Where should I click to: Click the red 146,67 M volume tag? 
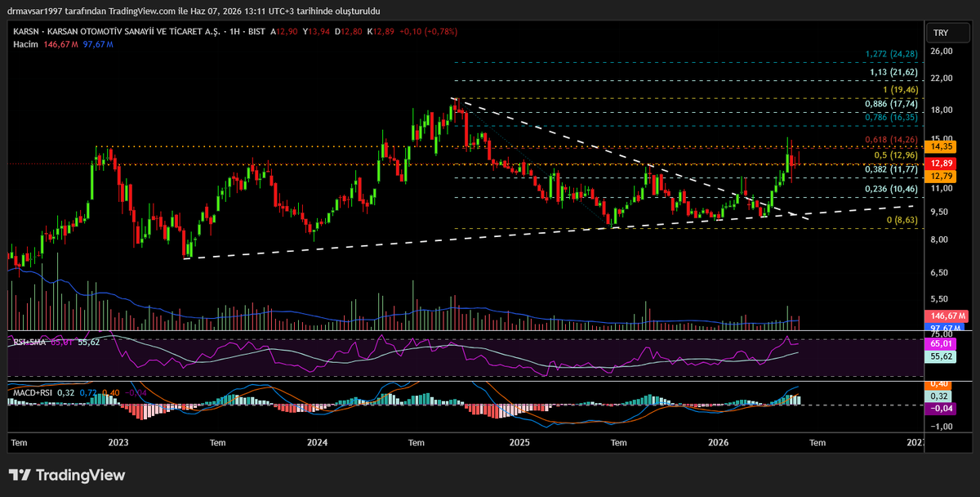(x=945, y=316)
